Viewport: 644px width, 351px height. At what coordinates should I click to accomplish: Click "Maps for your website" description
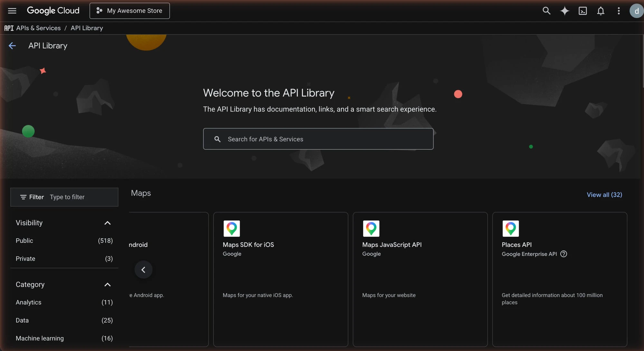click(389, 295)
